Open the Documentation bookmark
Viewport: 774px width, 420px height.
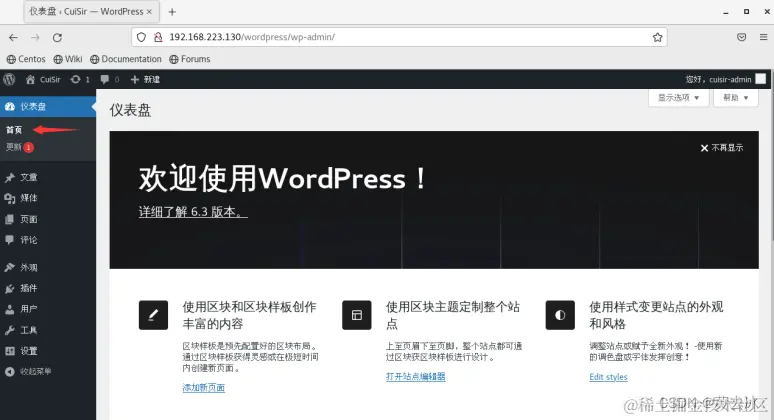pos(126,59)
